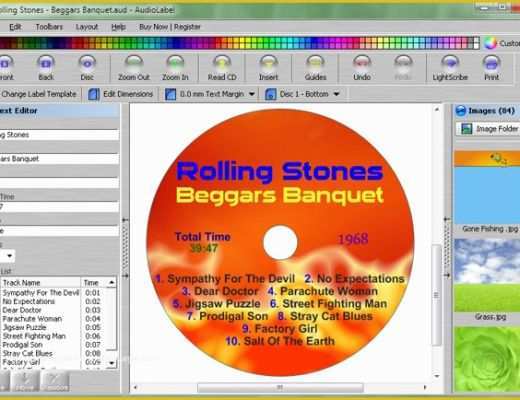Expand the 0.0 mm Text Margin dropdown arrow
Screen dimensions: 520x400
tap(252, 94)
